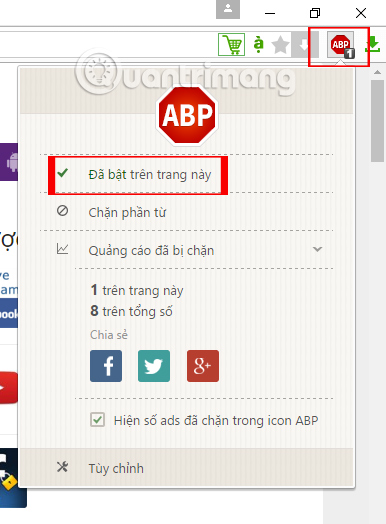Click the statistics chart icon

point(62,249)
